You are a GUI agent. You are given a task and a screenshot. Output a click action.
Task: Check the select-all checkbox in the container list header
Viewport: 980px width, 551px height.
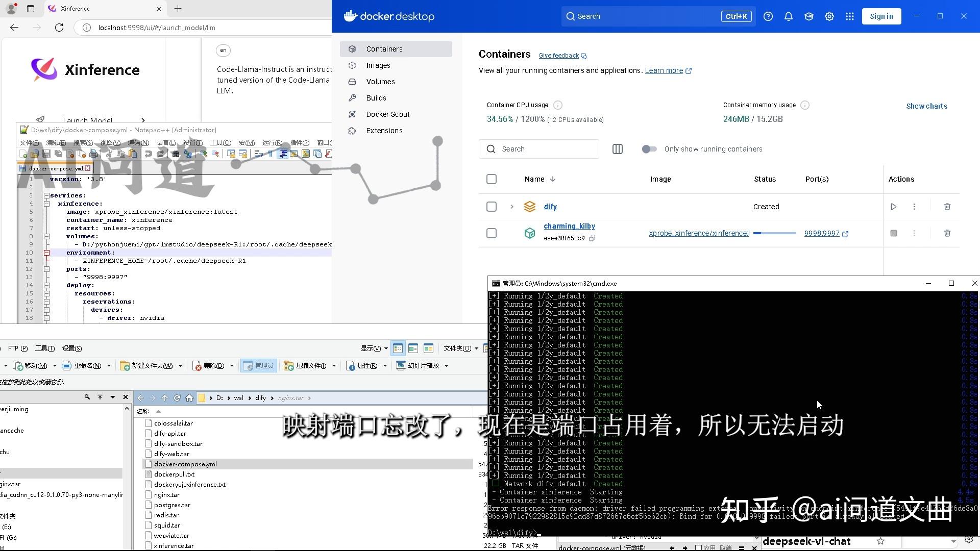click(x=492, y=179)
